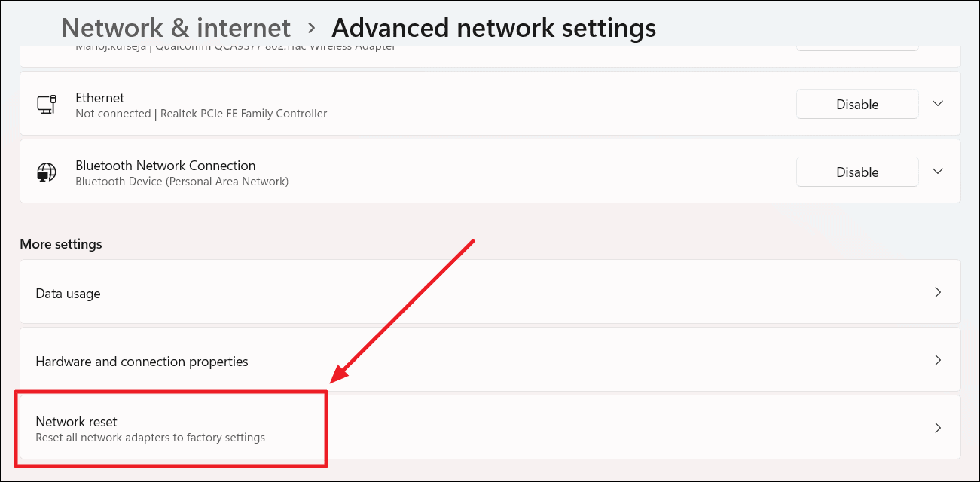
Task: Click the Ethernet adapter icon
Action: 47,104
